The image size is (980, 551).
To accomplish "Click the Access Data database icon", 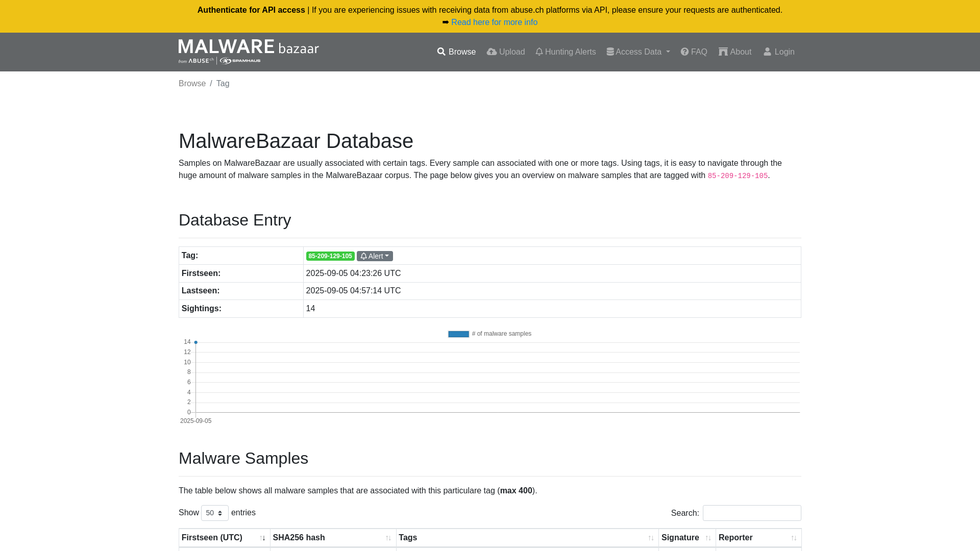I will [x=610, y=52].
